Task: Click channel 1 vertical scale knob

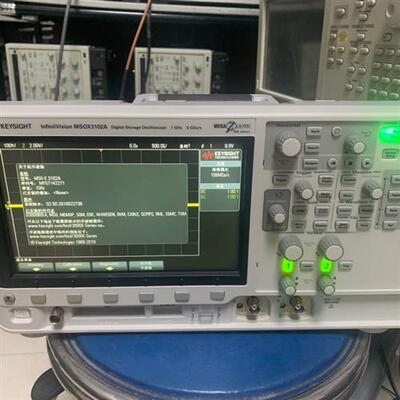Action: [x=291, y=249]
